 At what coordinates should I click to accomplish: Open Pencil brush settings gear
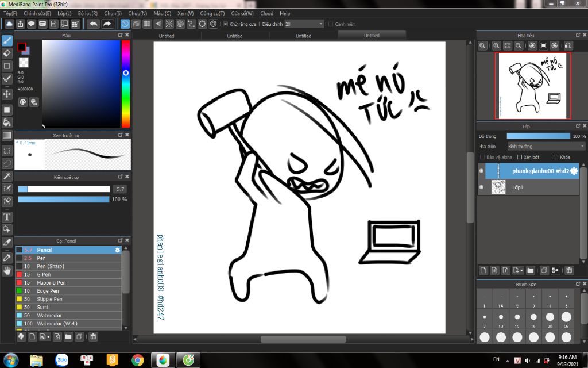point(117,250)
